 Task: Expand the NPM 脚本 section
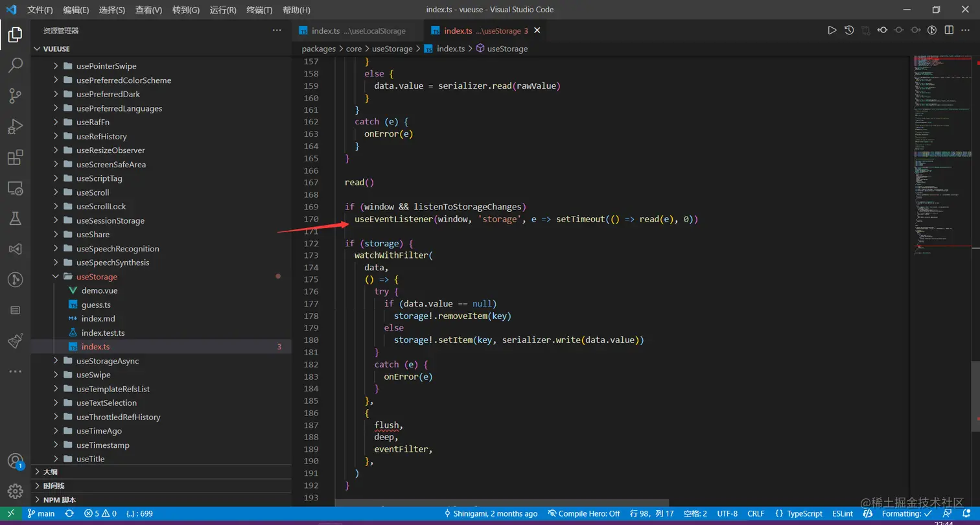point(59,500)
